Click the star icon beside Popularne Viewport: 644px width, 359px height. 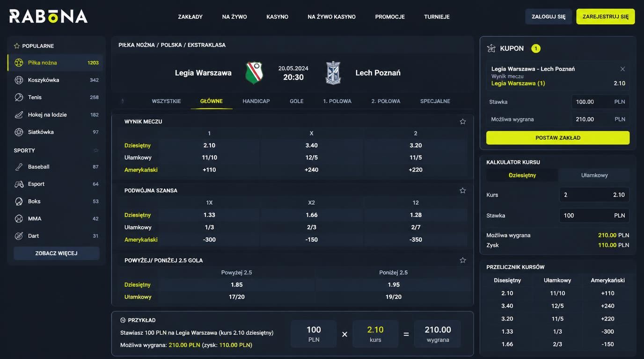(17, 46)
